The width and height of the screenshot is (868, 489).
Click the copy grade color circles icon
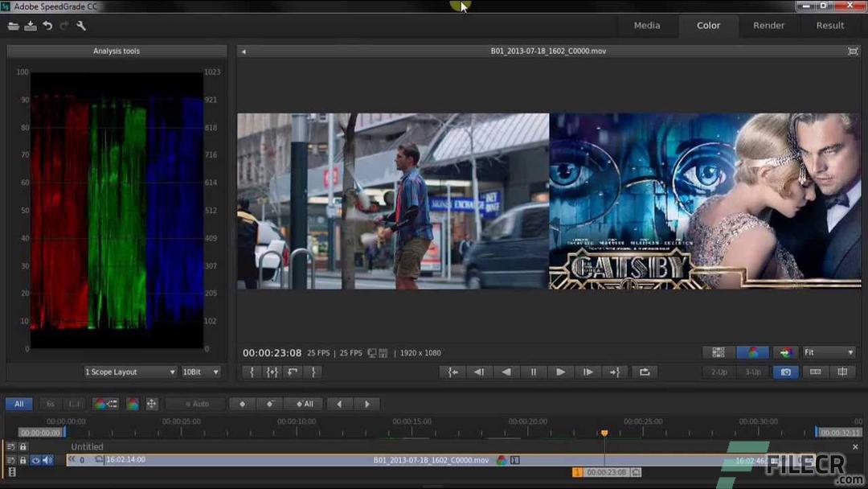pyautogui.click(x=105, y=404)
